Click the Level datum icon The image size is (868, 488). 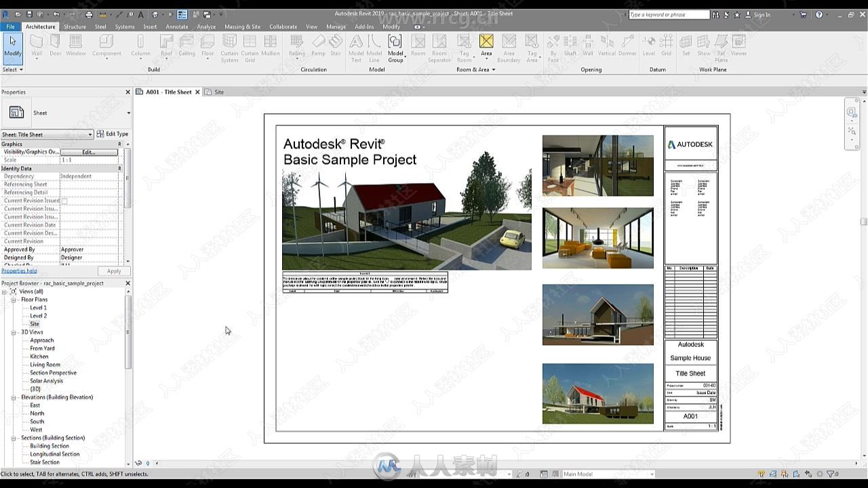coord(649,43)
